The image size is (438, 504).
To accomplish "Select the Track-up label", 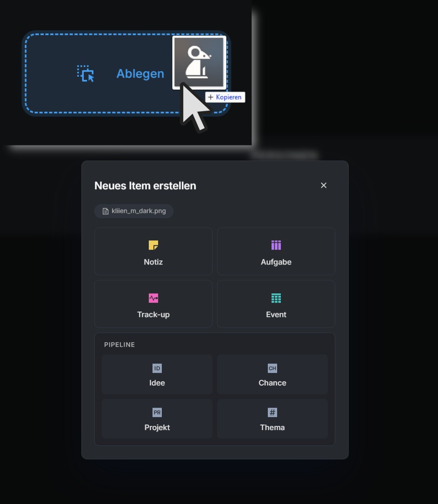I will pyautogui.click(x=153, y=314).
